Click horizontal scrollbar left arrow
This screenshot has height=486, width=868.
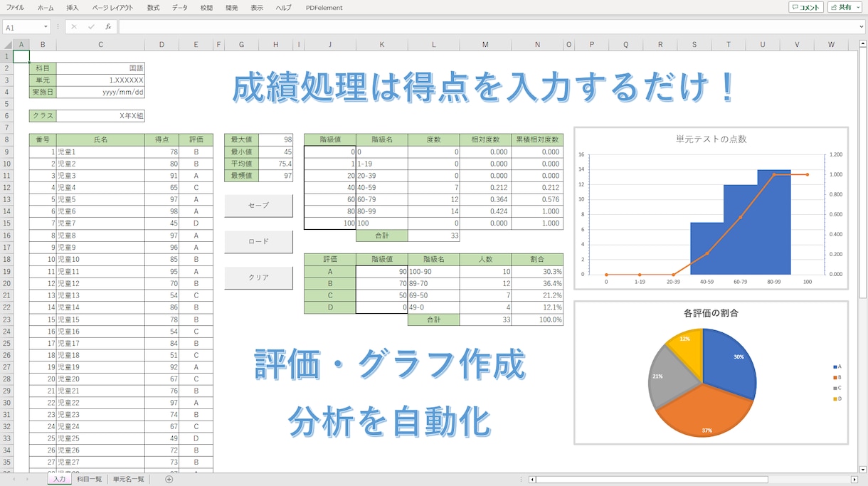coord(532,480)
